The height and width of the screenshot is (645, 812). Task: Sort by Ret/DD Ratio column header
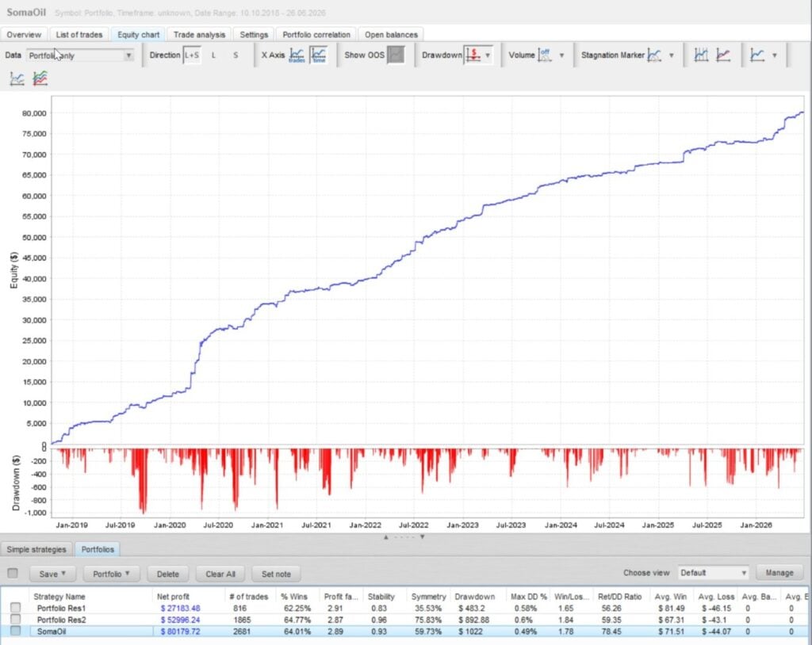(x=619, y=597)
